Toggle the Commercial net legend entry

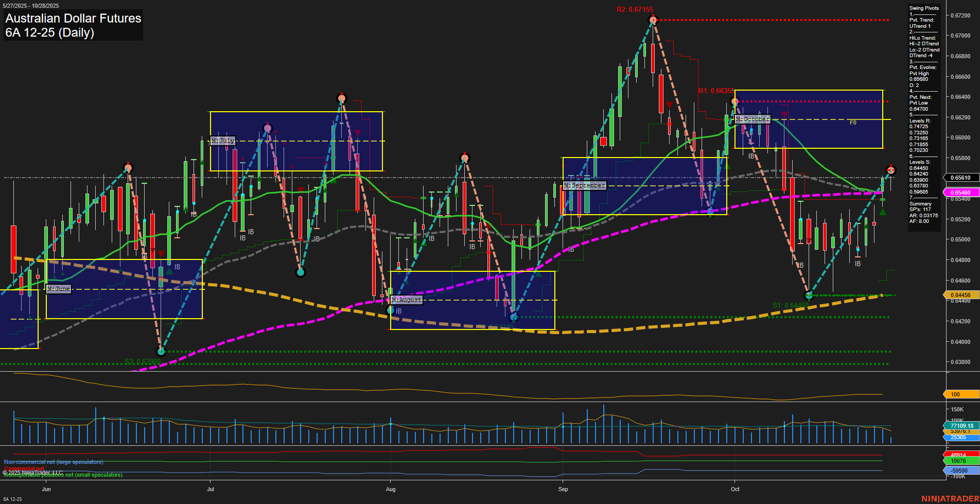pyautogui.click(x=24, y=468)
